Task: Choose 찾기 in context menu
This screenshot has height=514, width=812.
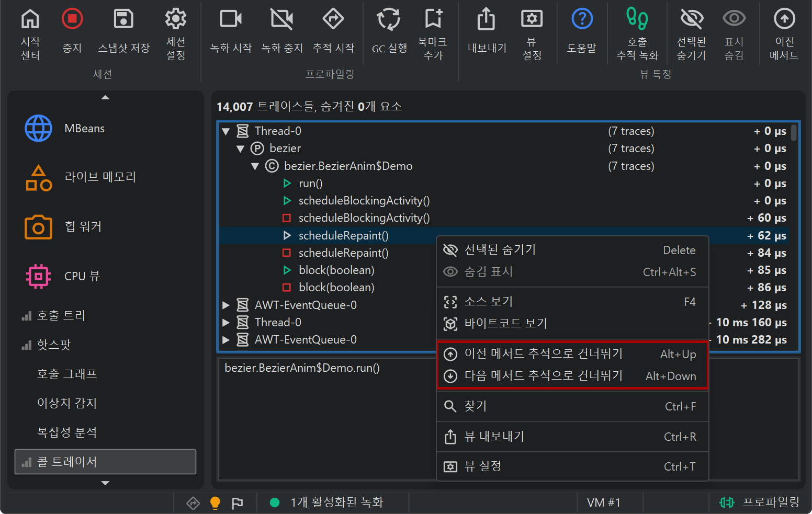Action: (x=572, y=406)
